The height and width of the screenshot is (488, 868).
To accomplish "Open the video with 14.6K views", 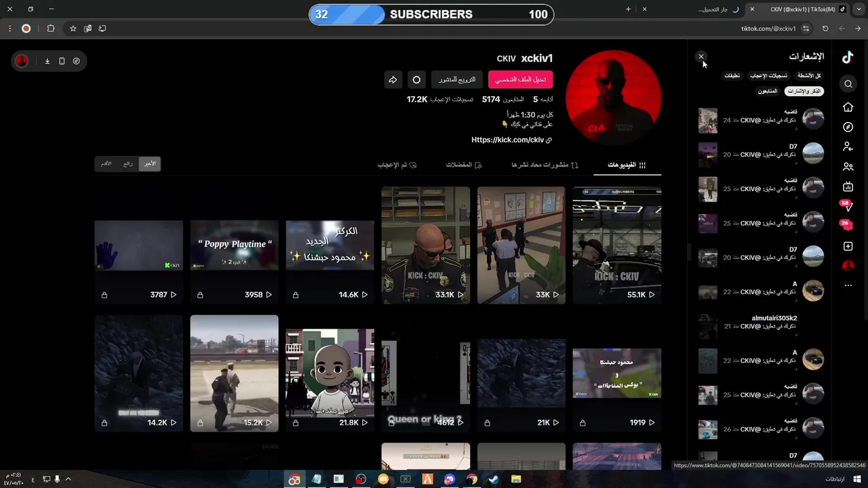I will (x=330, y=245).
